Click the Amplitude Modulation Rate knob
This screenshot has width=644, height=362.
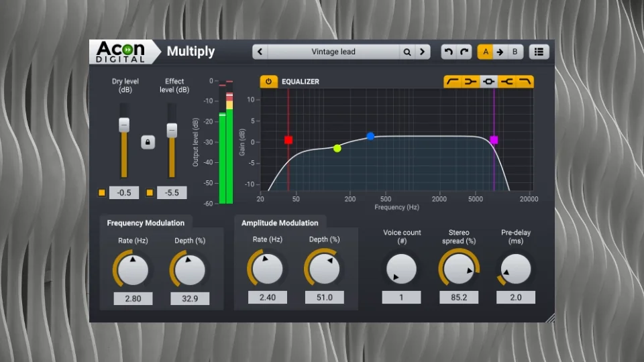268,268
